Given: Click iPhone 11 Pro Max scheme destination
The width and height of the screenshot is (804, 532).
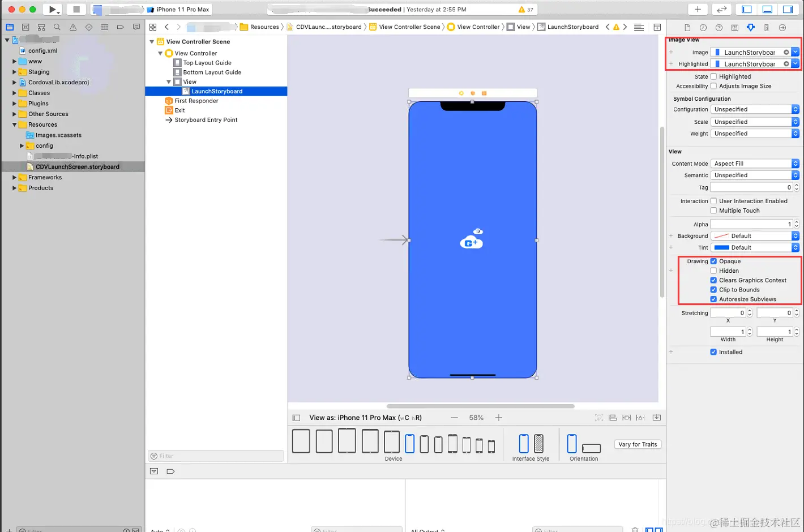Looking at the screenshot, I should (x=178, y=10).
